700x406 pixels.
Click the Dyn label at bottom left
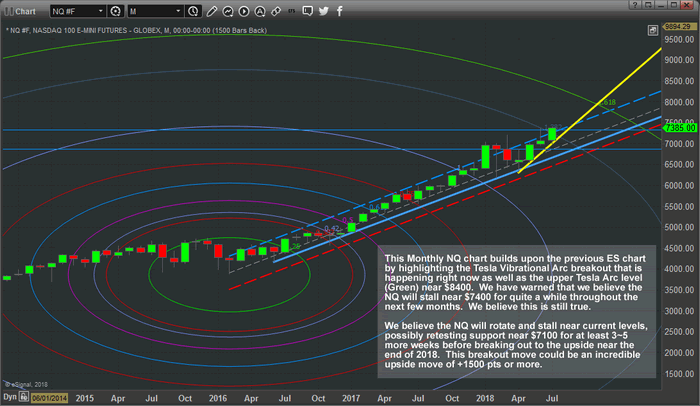click(10, 397)
